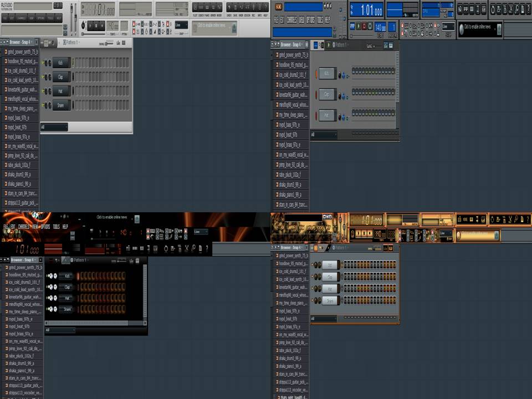Click the Clap channel button in gold skin
The height and width of the screenshot is (399, 532).
(330, 277)
